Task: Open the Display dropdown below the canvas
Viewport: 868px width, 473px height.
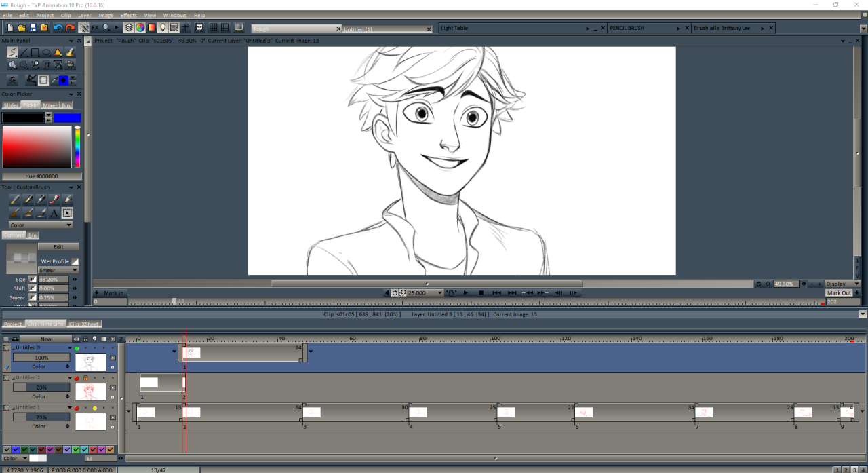Action: coord(843,284)
